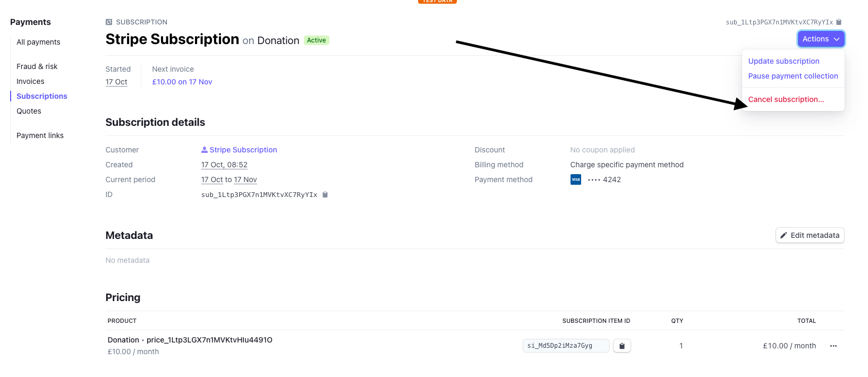Copy the ID in Subscription details

[325, 195]
